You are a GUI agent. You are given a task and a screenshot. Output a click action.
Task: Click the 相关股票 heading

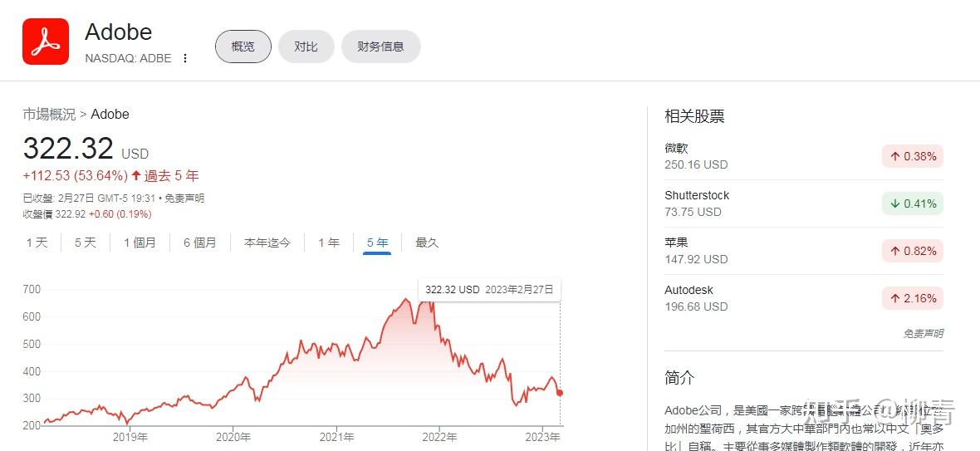(694, 116)
